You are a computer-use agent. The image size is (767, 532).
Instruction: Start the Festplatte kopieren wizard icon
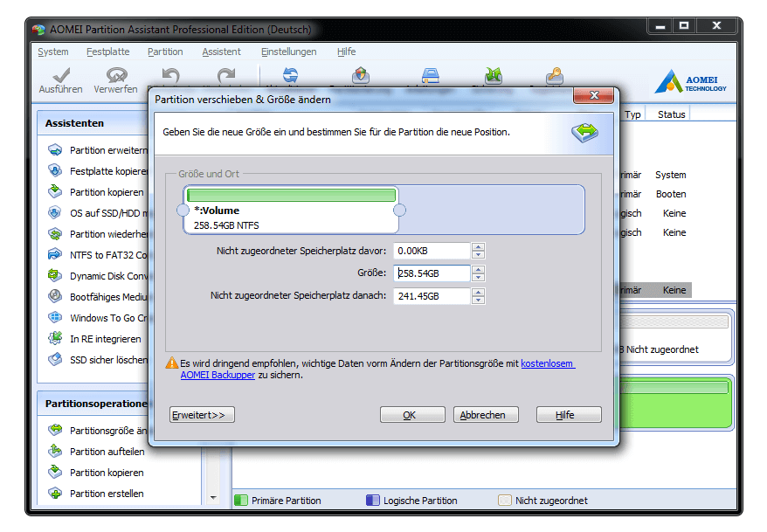[55, 170]
